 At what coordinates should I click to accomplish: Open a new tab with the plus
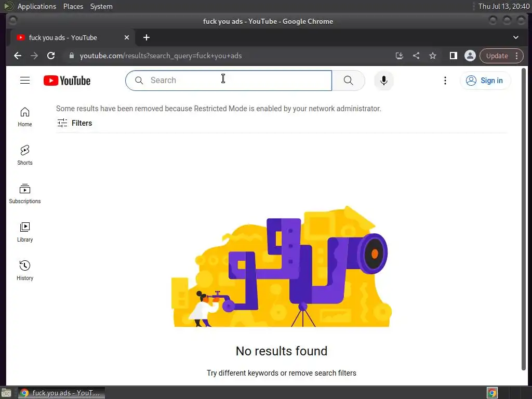click(146, 37)
